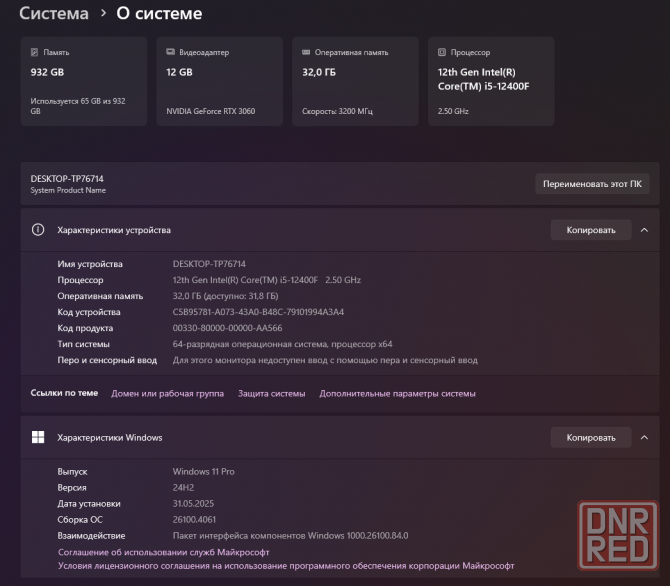Click Используется 65 GB из 932 text

coord(78,106)
